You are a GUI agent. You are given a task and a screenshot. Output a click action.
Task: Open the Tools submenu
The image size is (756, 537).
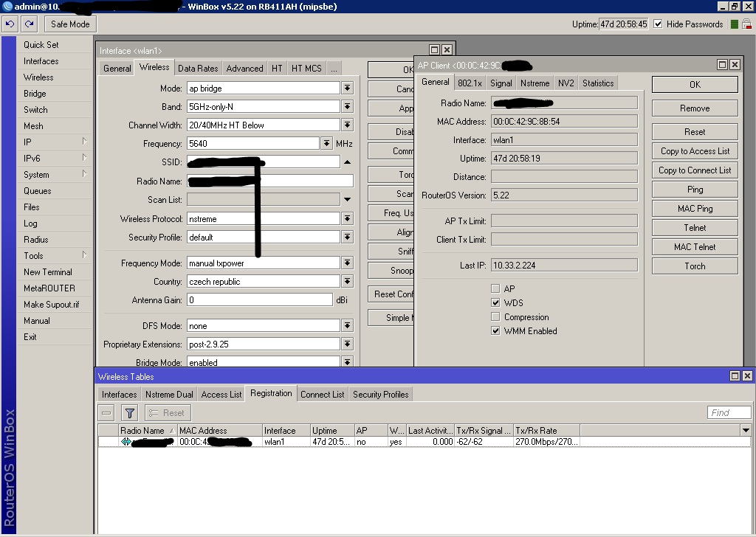pos(54,256)
